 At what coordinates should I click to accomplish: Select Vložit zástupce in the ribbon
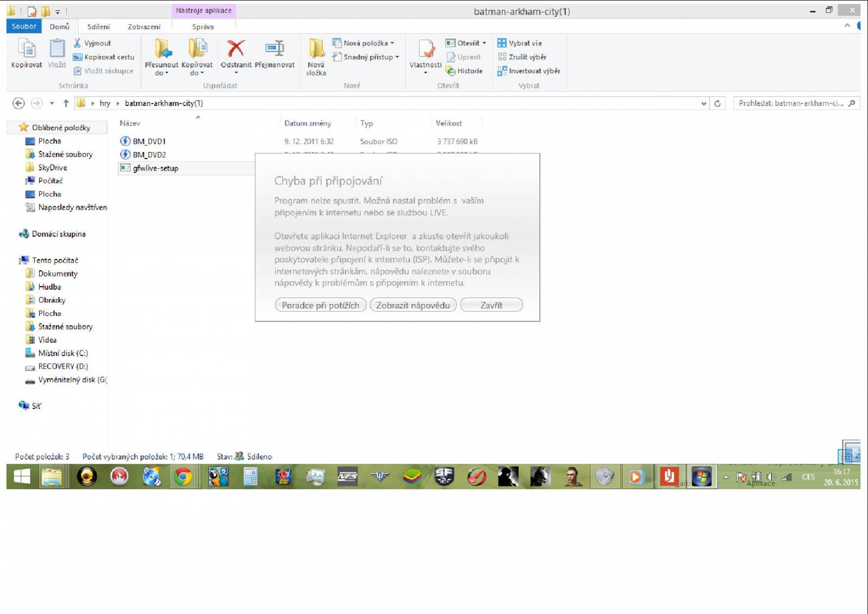104,71
